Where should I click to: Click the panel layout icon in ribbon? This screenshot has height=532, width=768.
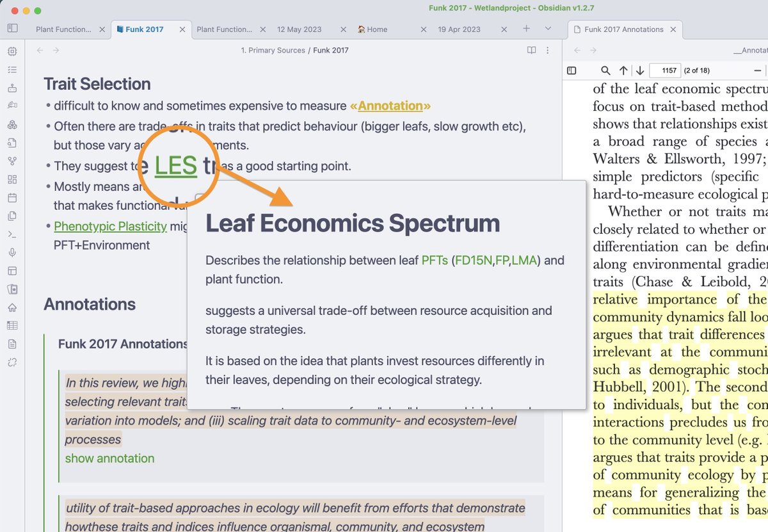pos(12,271)
